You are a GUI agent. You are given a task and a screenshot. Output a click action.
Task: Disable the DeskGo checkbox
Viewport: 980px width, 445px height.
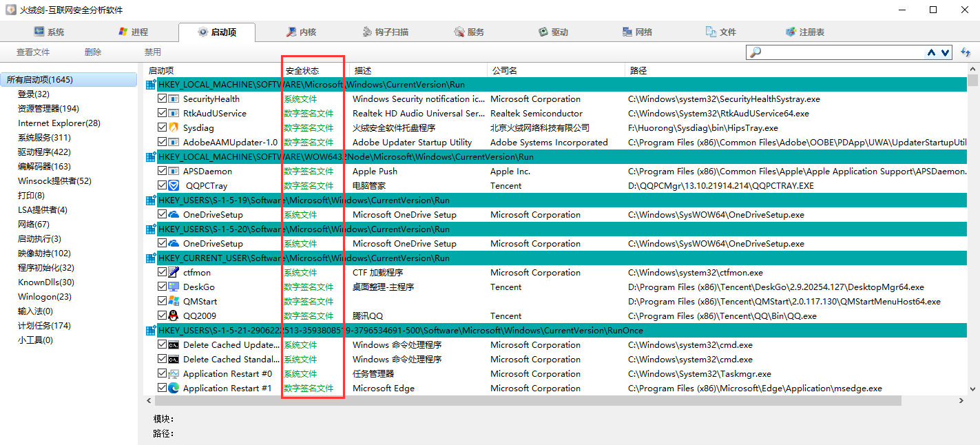[162, 287]
